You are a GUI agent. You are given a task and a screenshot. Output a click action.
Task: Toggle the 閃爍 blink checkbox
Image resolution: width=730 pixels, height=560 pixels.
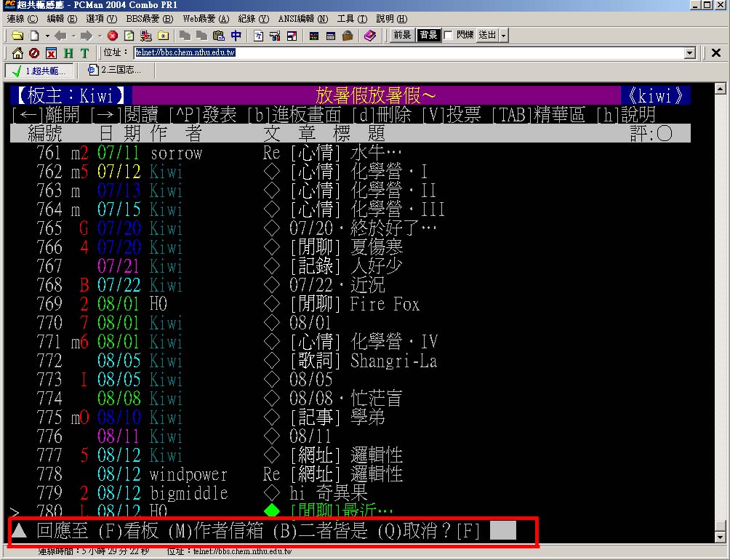pos(448,36)
